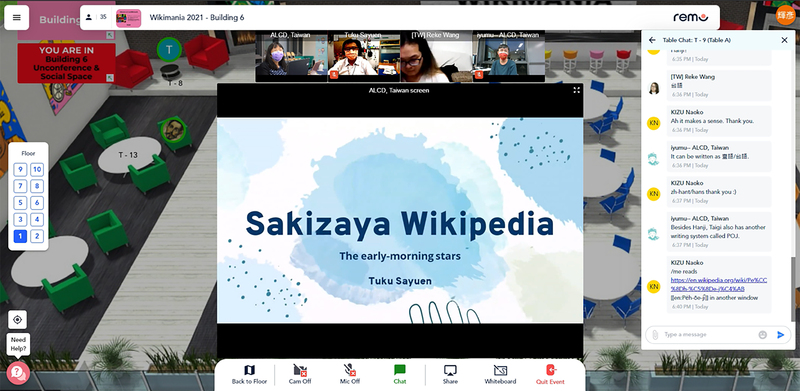
Task: Click the [TW] Reke Wang video tile
Action: click(x=436, y=56)
